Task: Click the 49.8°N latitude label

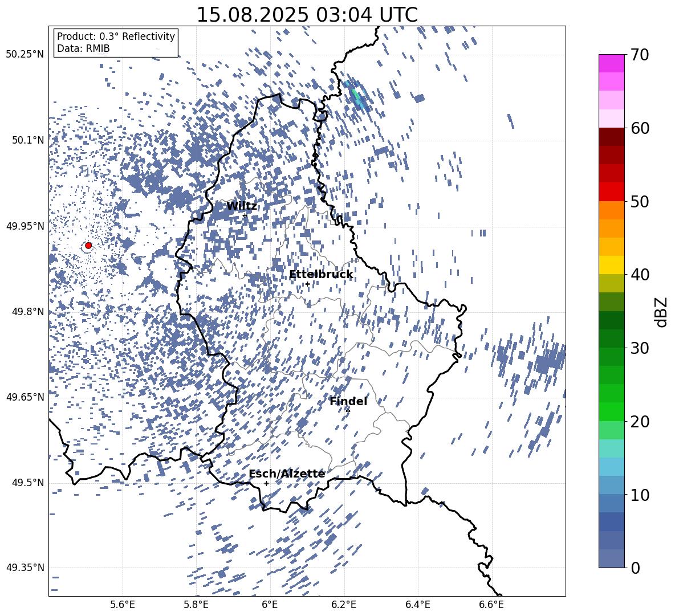Action: click(x=28, y=312)
